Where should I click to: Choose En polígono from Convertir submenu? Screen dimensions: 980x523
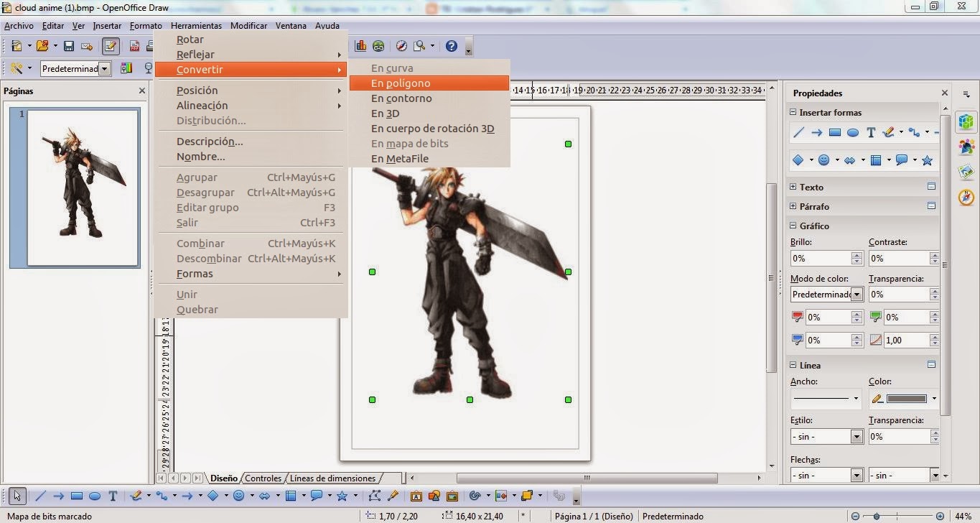point(429,83)
